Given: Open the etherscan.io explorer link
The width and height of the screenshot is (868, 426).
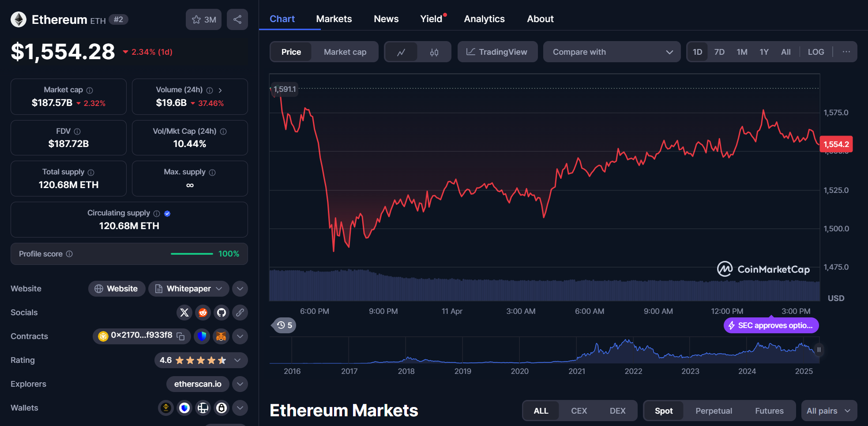Looking at the screenshot, I should (x=198, y=384).
